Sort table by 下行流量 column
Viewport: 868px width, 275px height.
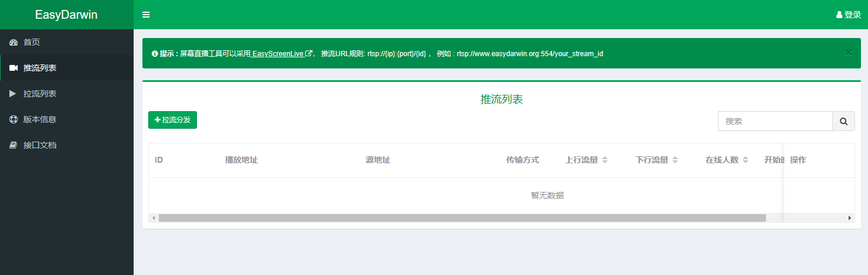(x=675, y=160)
